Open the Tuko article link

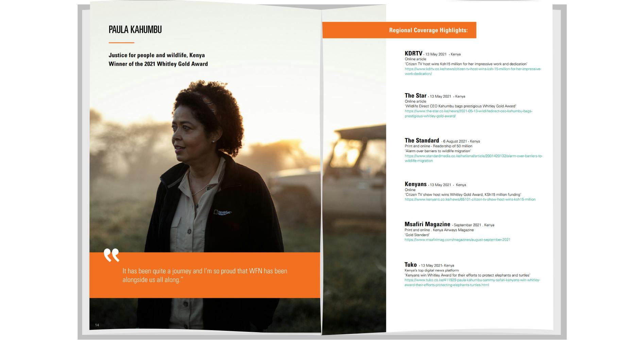pos(472,283)
